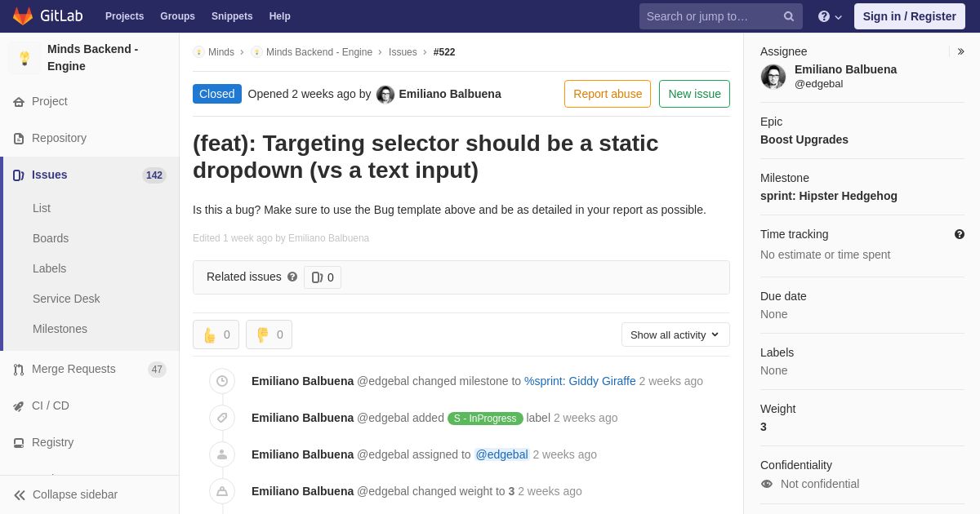Click the @edgebal mention link

502,454
